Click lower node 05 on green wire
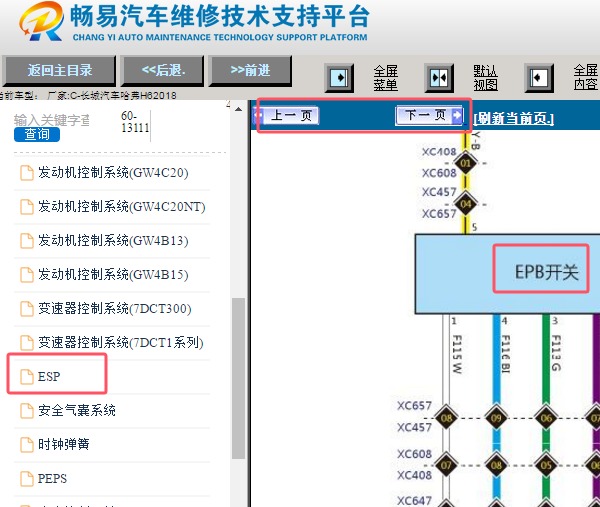This screenshot has width=600, height=507. [546, 465]
